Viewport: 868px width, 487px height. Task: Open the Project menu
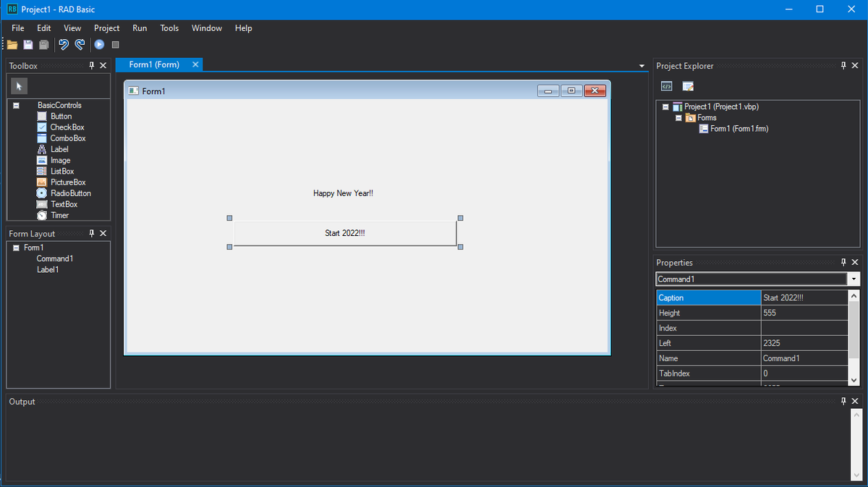coord(107,28)
